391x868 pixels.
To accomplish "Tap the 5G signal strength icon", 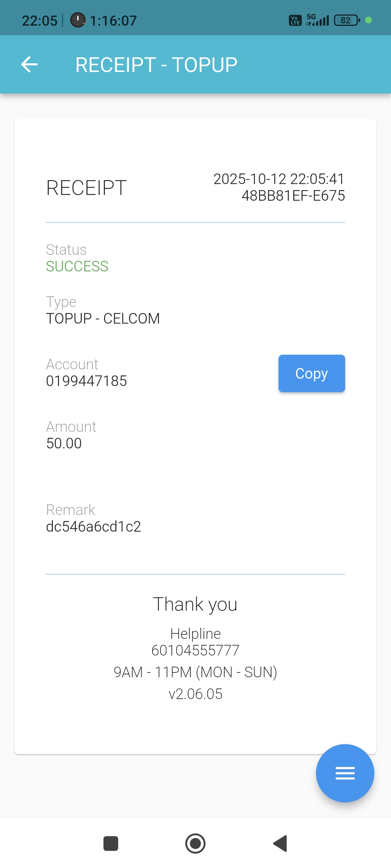I will (317, 20).
